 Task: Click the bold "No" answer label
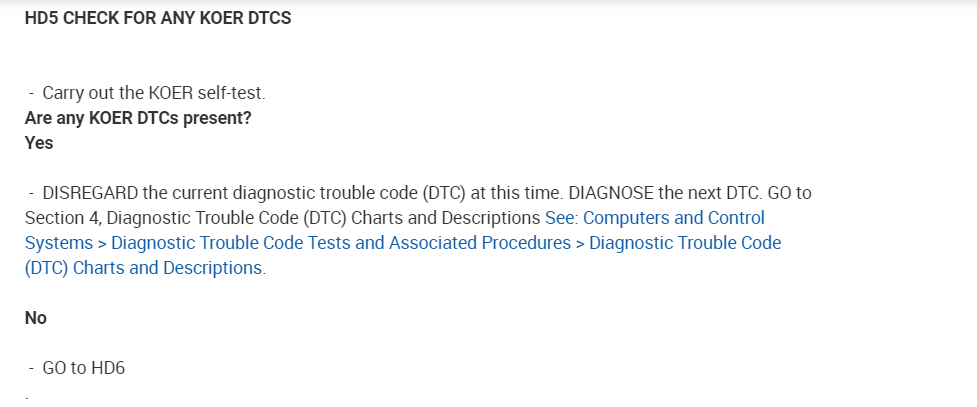tap(36, 318)
